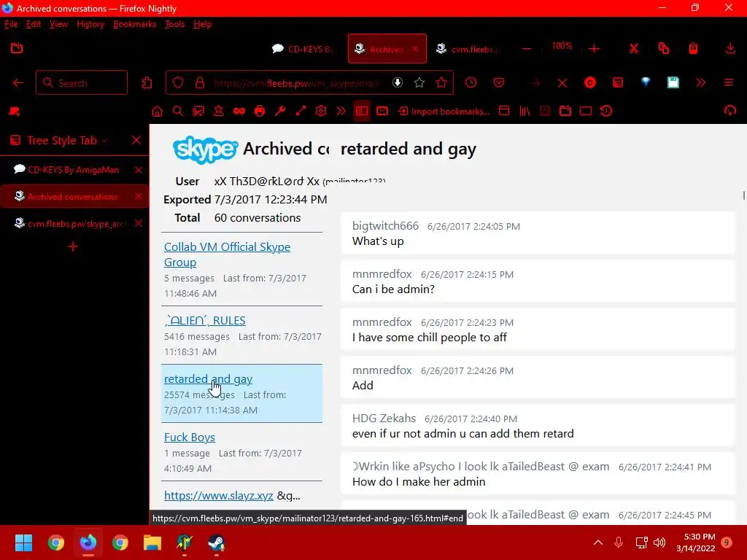The image size is (747, 560).
Task: Open the File menu
Action: point(11,24)
